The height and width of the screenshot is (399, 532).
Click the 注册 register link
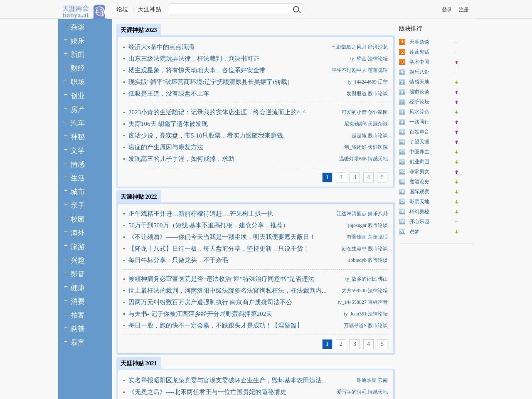click(464, 10)
